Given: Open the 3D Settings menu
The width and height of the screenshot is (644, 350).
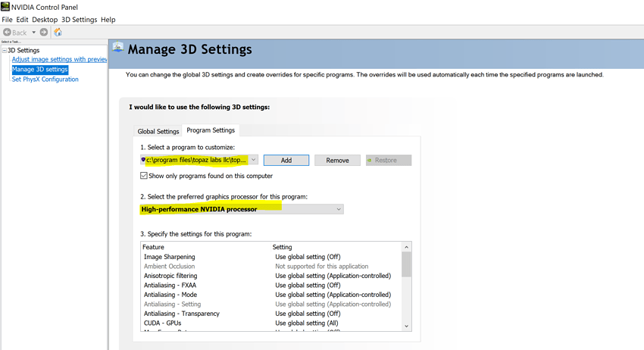Looking at the screenshot, I should [x=80, y=19].
